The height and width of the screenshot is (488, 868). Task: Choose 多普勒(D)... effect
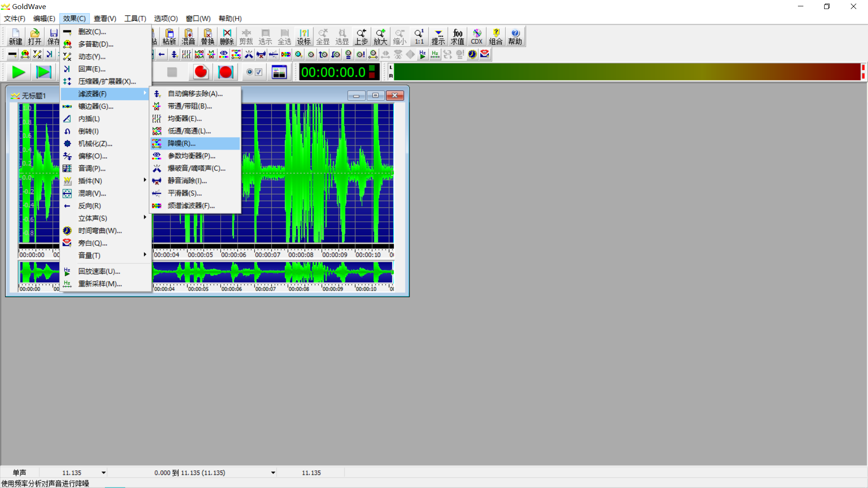[x=105, y=44]
